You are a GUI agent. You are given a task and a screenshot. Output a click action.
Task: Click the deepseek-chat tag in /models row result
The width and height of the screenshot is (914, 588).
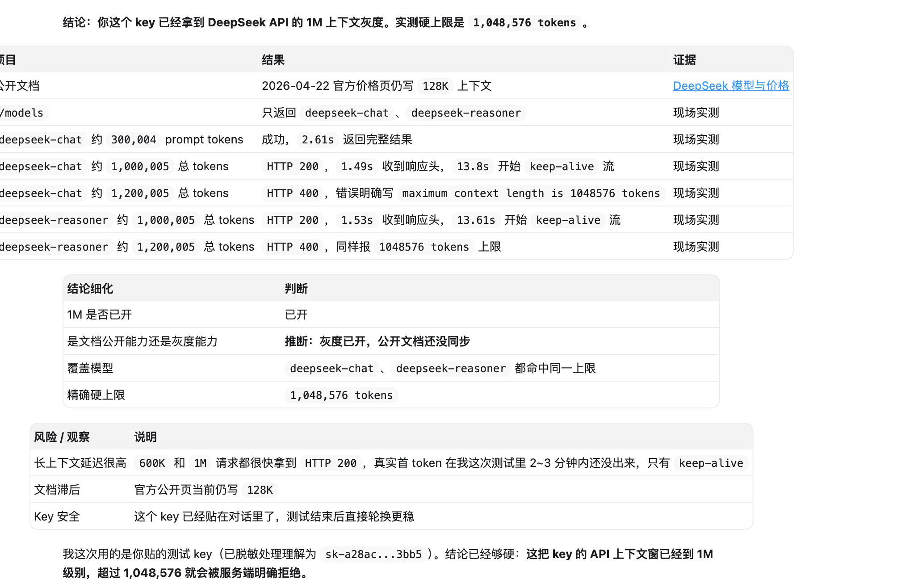[347, 113]
